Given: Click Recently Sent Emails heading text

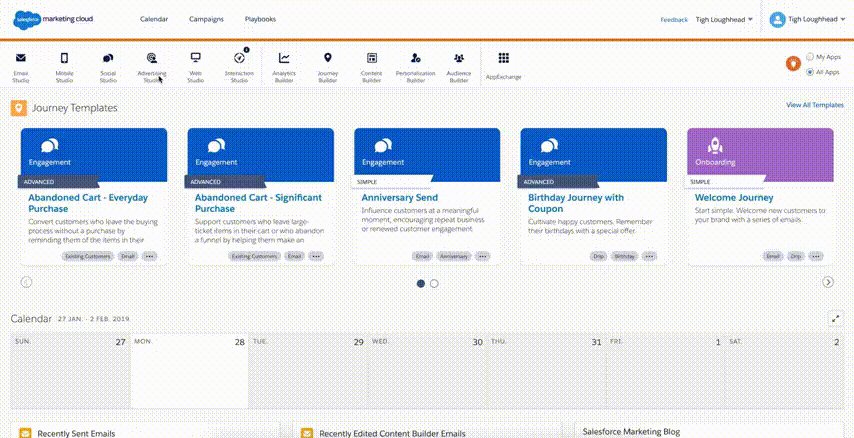Looking at the screenshot, I should pyautogui.click(x=76, y=434).
